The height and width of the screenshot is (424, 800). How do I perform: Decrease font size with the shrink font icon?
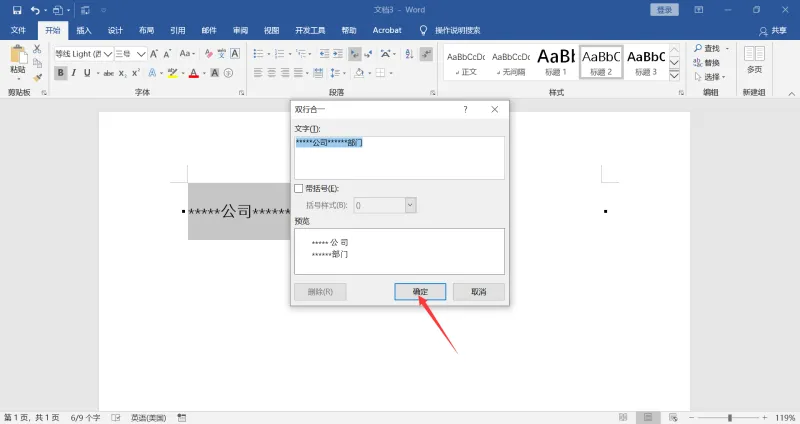click(167, 54)
